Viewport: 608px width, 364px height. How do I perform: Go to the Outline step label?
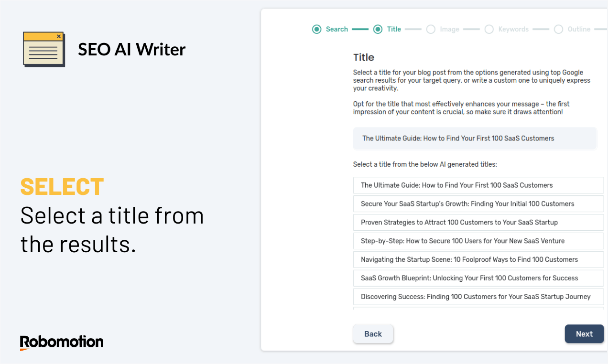point(579,29)
